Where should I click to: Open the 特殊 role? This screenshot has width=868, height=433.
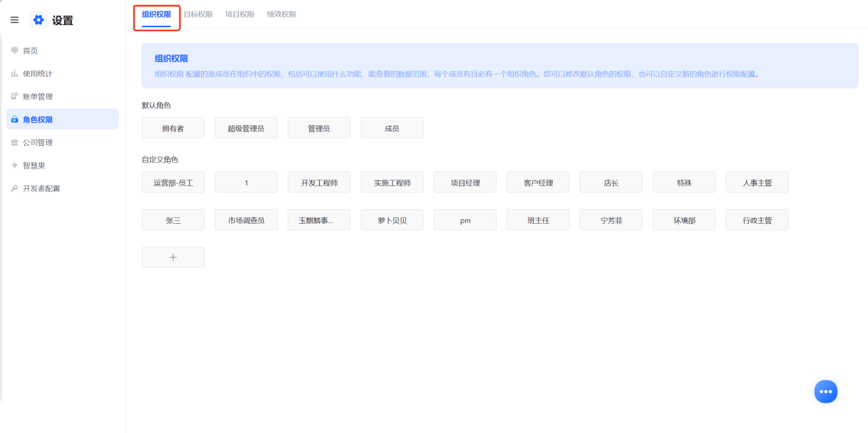[684, 182]
